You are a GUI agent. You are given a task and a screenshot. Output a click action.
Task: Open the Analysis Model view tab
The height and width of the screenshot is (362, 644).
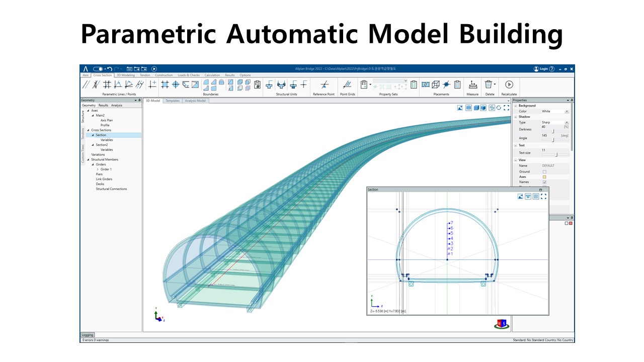[x=195, y=101]
